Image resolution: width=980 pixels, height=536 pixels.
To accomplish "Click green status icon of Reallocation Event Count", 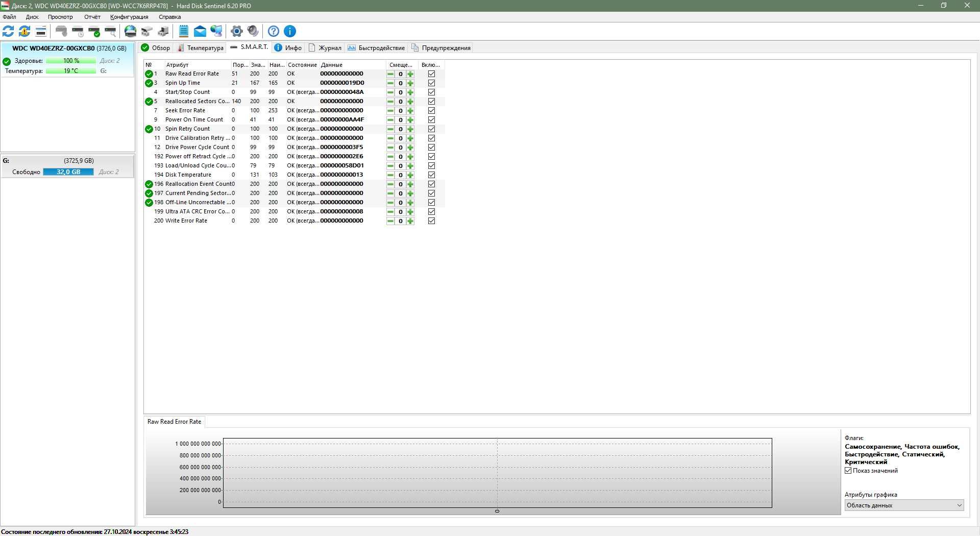I will pyautogui.click(x=149, y=184).
